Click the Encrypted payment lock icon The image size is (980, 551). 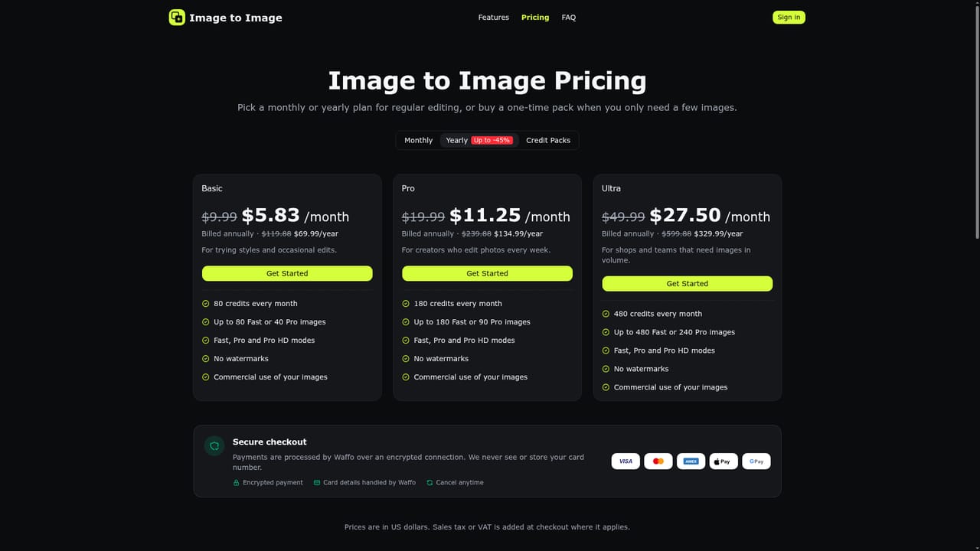click(237, 483)
